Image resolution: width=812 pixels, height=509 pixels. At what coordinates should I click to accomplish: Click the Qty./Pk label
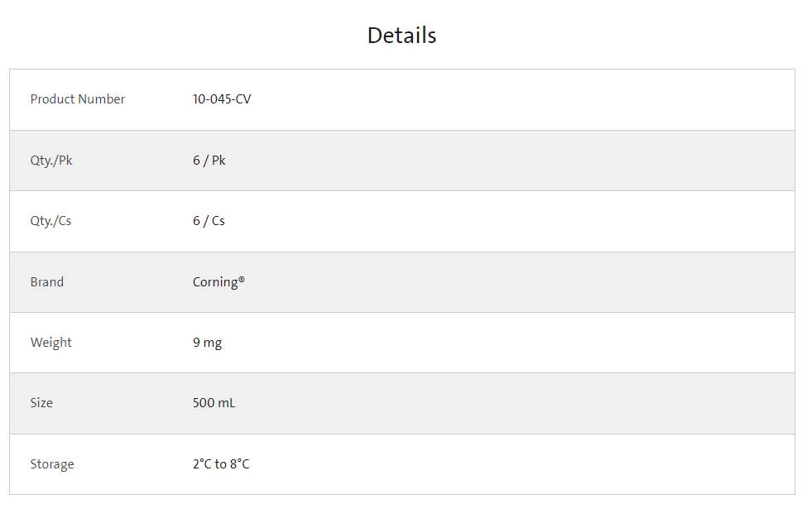tap(51, 161)
